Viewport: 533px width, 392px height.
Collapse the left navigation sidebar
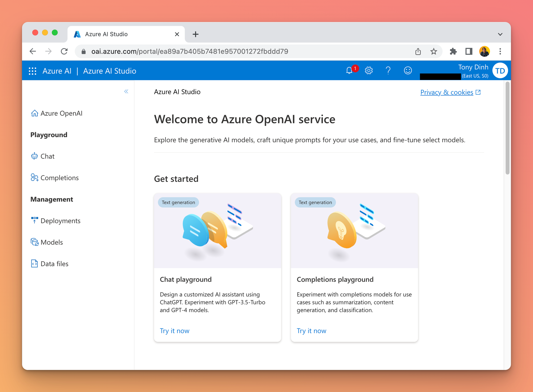tap(126, 92)
